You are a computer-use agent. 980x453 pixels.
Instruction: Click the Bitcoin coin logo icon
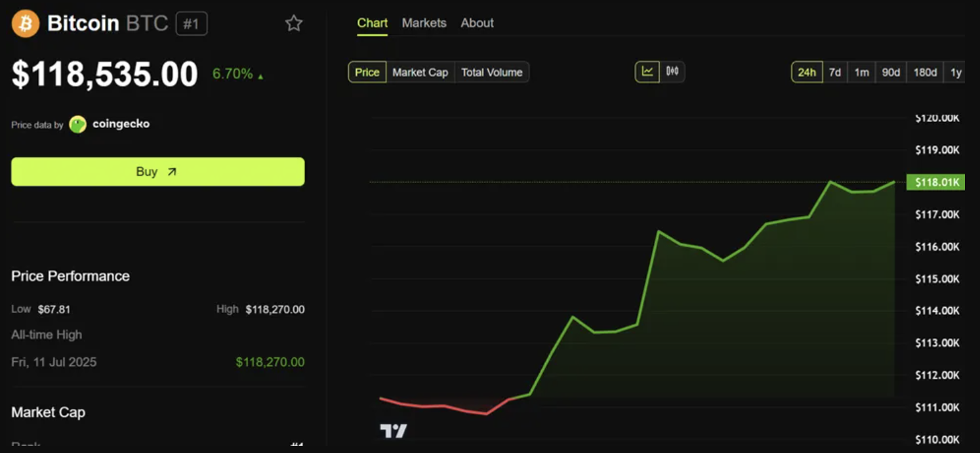click(24, 23)
